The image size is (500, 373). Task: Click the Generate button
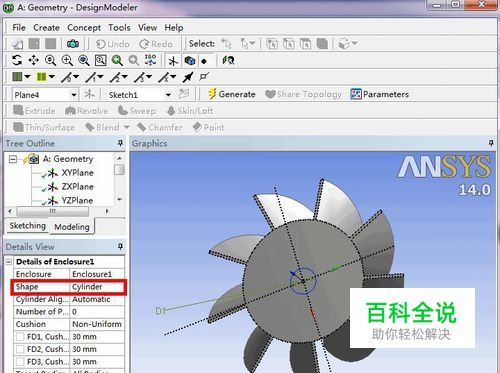[232, 94]
